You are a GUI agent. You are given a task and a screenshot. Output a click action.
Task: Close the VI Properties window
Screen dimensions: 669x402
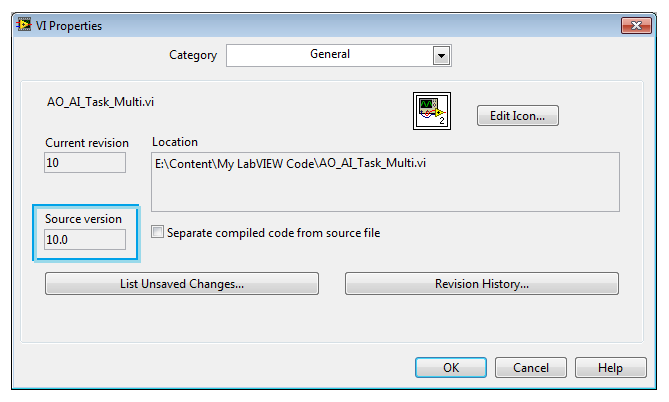tap(636, 25)
